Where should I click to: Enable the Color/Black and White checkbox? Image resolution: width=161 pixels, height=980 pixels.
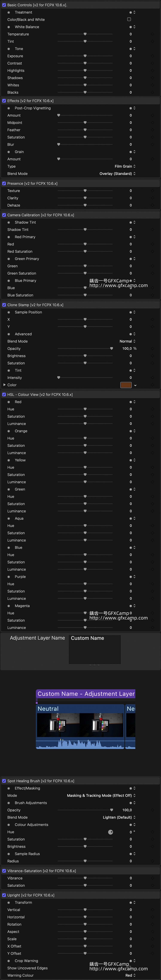coord(129,19)
